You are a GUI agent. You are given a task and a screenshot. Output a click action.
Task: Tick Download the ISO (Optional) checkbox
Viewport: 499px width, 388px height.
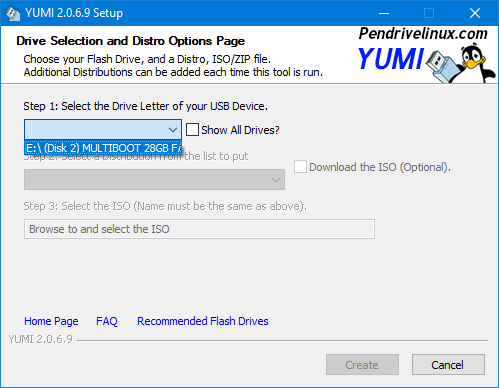click(300, 167)
